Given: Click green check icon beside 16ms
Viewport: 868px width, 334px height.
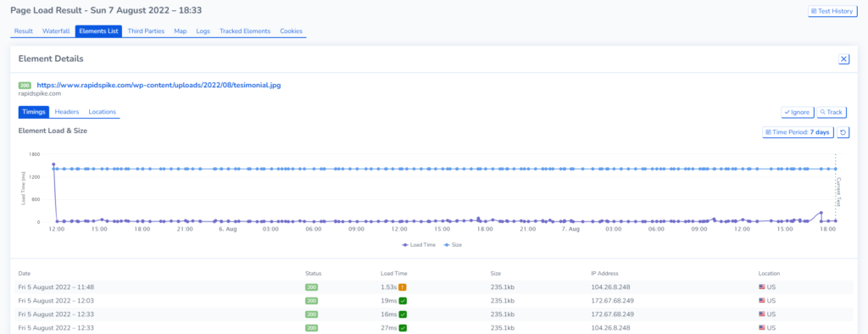Looking at the screenshot, I should pos(403,314).
